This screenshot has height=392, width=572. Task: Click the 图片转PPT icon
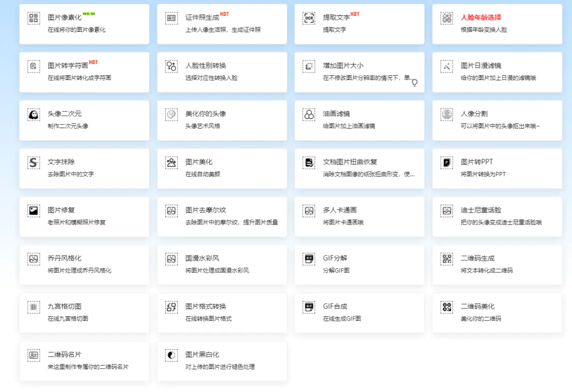coord(447,162)
